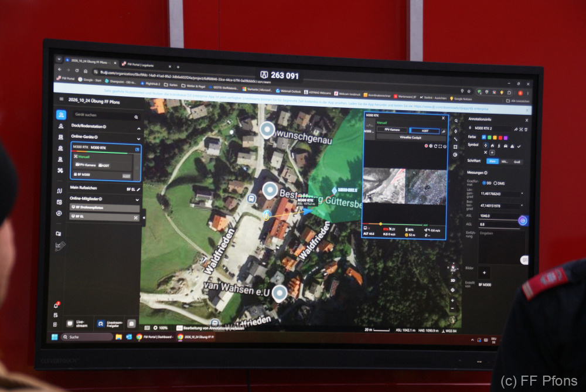
Task: Set the Klein font size option
Action: pyautogui.click(x=492, y=161)
